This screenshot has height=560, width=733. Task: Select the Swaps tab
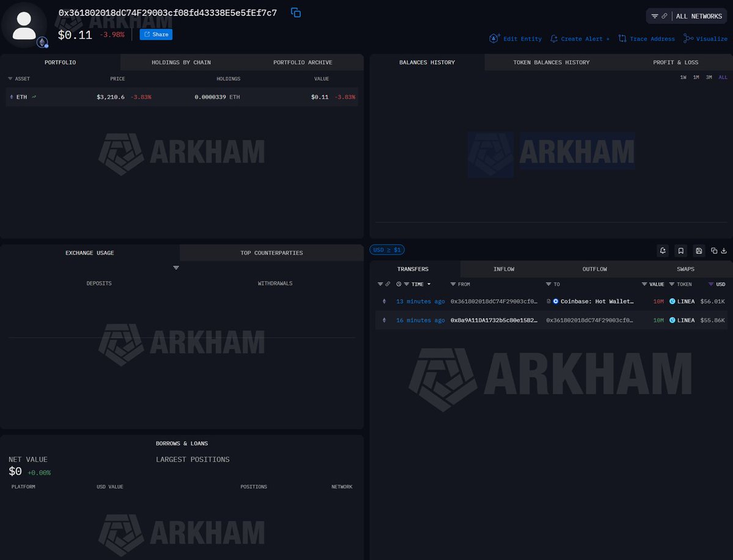686,269
